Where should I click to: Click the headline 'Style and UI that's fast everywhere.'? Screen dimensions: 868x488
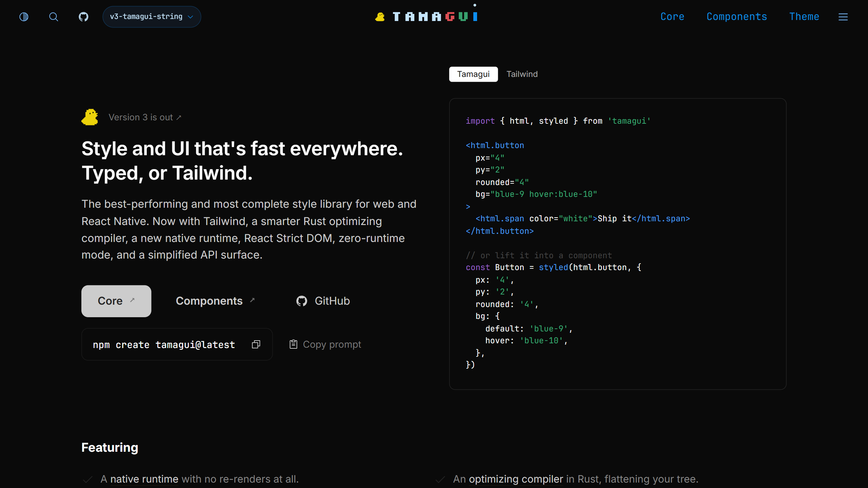click(x=242, y=149)
